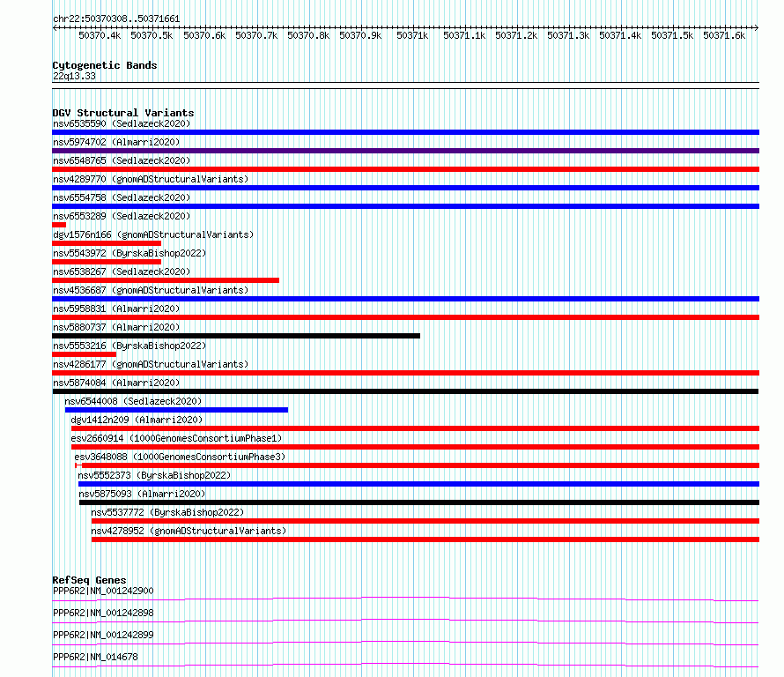Open the nsv5958831 (Almarri2020) label

tap(116, 309)
